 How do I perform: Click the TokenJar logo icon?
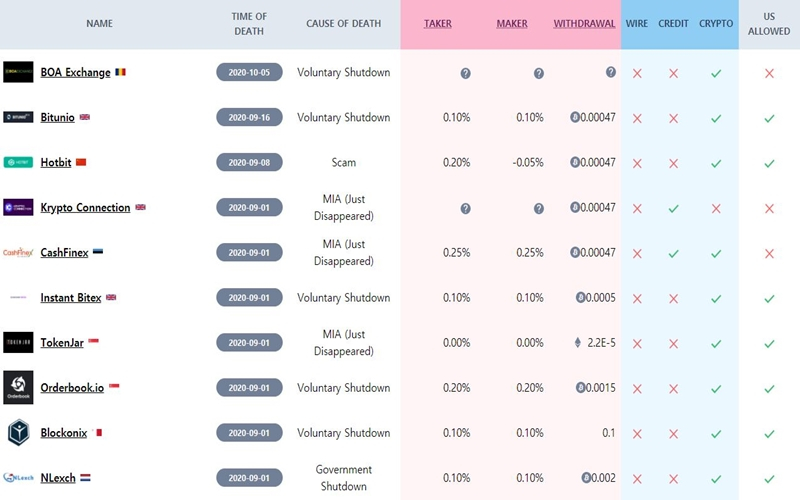point(18,342)
